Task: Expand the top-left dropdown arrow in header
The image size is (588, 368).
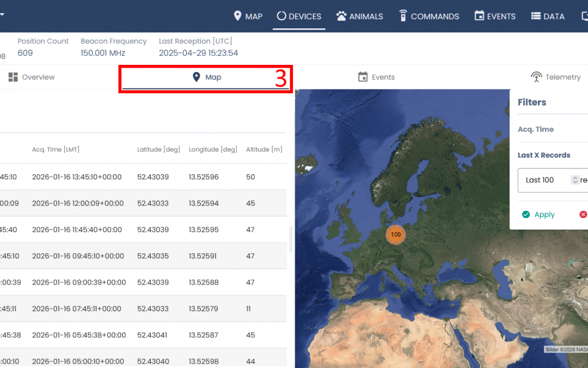Action: tap(2, 15)
